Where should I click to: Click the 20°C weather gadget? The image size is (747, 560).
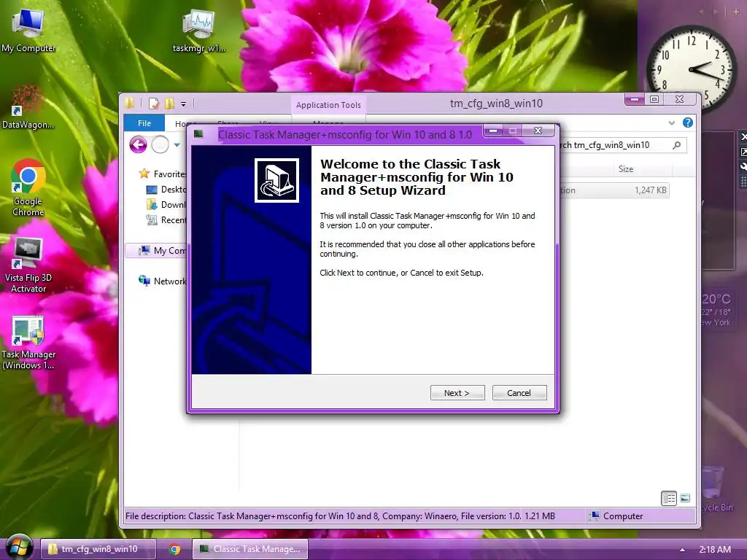point(716,309)
